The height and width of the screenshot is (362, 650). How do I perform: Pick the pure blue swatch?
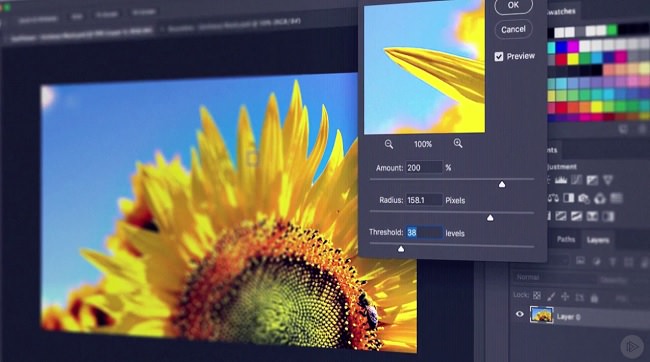[562, 48]
